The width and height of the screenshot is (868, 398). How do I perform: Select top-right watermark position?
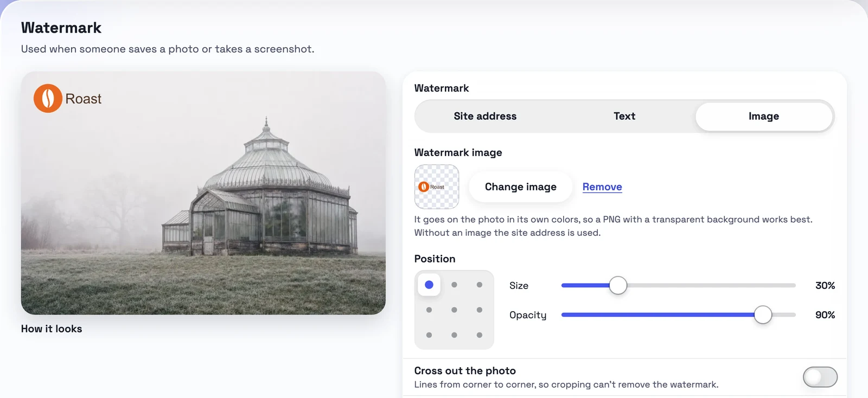coord(480,285)
